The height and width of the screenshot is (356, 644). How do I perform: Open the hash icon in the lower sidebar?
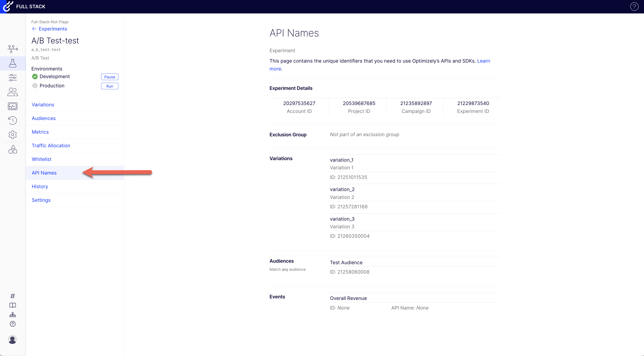(12, 296)
